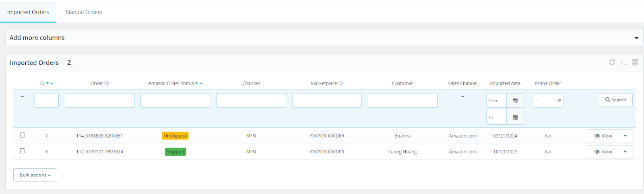Click the green Shipped status badge
Viewport: 644px width, 194px height.
[175, 152]
